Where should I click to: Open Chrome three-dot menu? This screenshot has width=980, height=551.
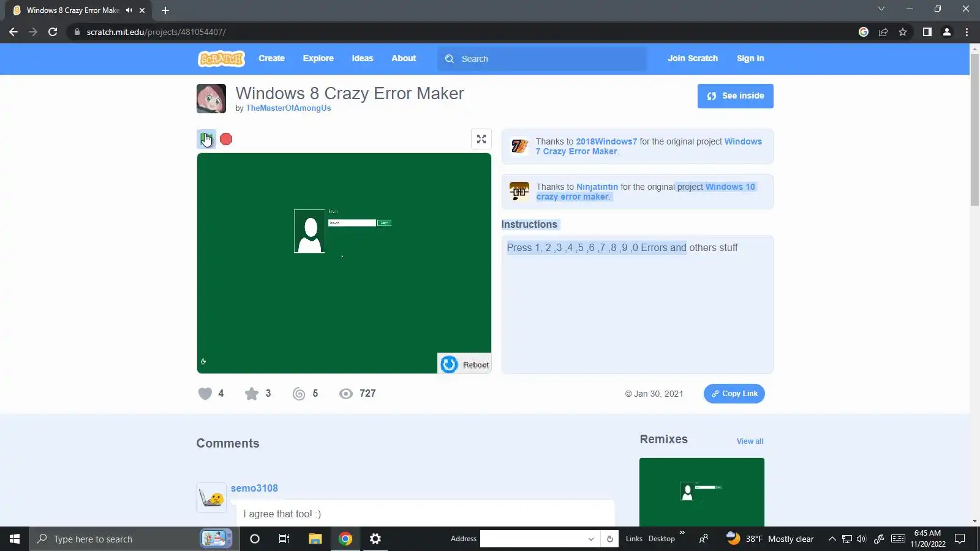[x=967, y=32]
